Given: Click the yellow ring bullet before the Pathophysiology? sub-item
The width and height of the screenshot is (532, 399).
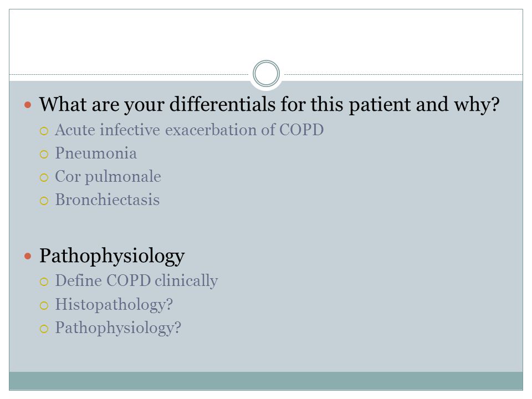Looking at the screenshot, I should coord(44,329).
